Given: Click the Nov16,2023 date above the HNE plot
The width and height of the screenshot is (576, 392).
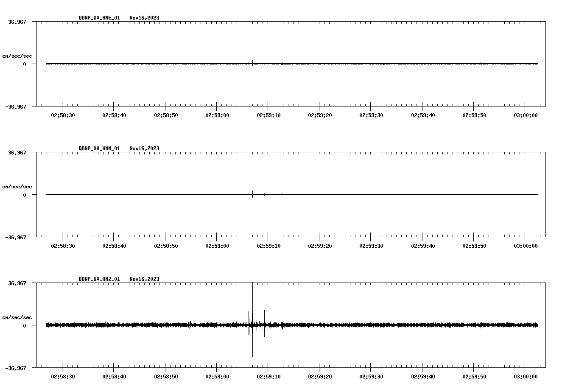Looking at the screenshot, I should click(x=145, y=18).
